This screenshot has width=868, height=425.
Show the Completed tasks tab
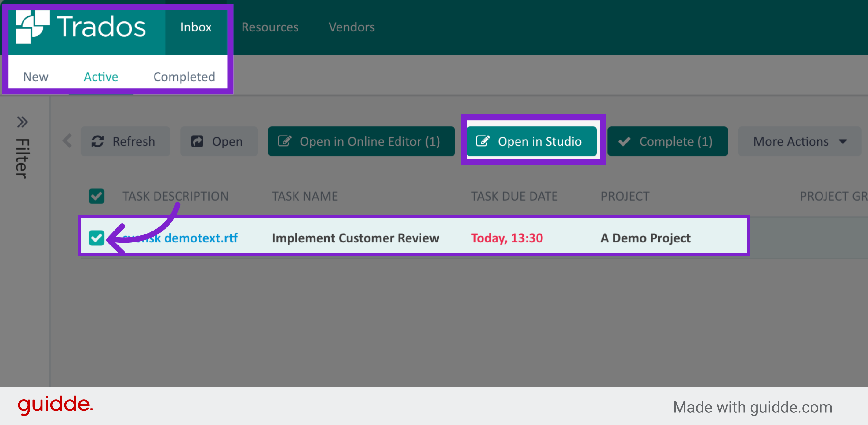click(x=184, y=77)
